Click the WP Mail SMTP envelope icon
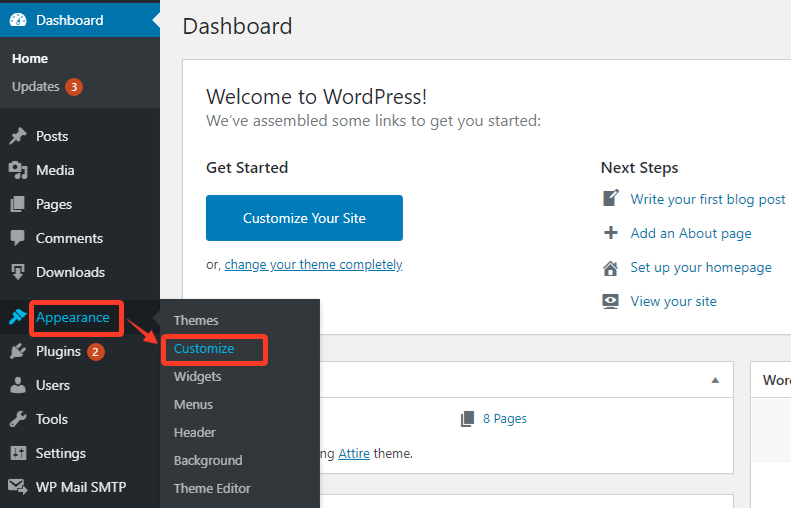 pyautogui.click(x=18, y=487)
